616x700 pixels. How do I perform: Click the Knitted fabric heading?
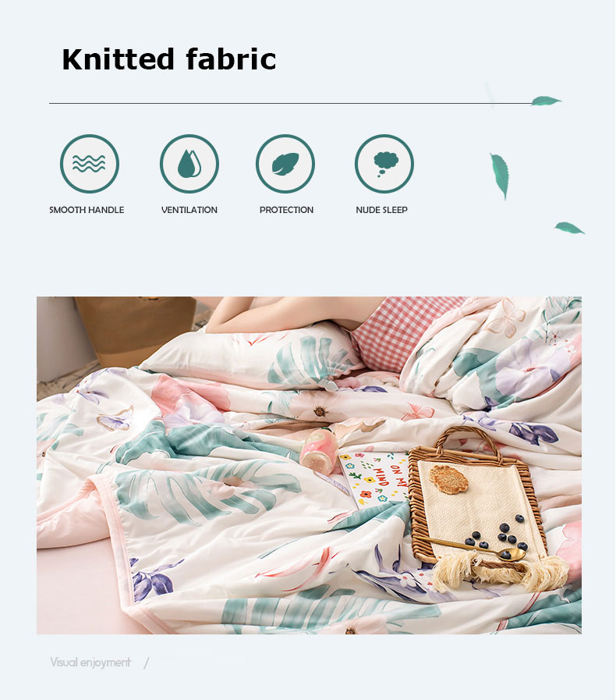[x=169, y=59]
